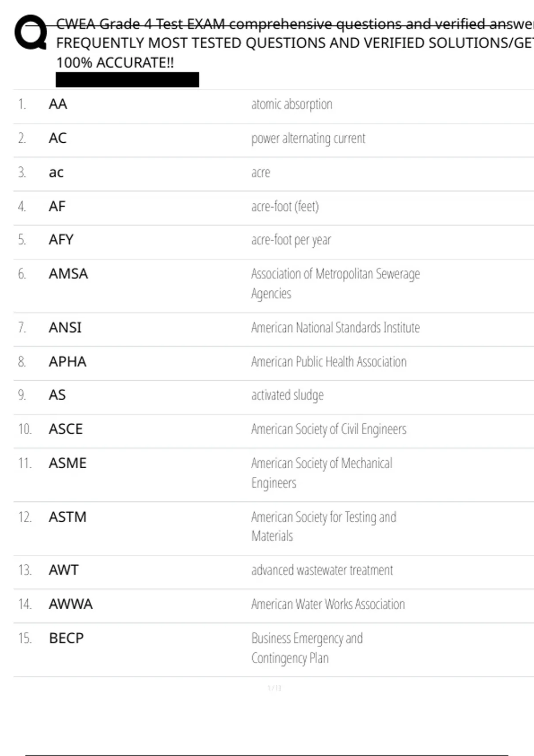
Task: Select the uppercase AC term in row 2
Action: click(57, 138)
